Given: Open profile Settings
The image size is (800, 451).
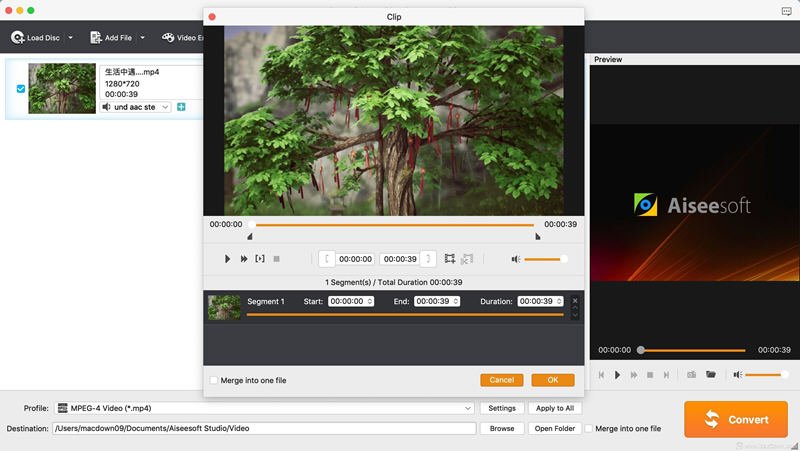Looking at the screenshot, I should click(502, 408).
